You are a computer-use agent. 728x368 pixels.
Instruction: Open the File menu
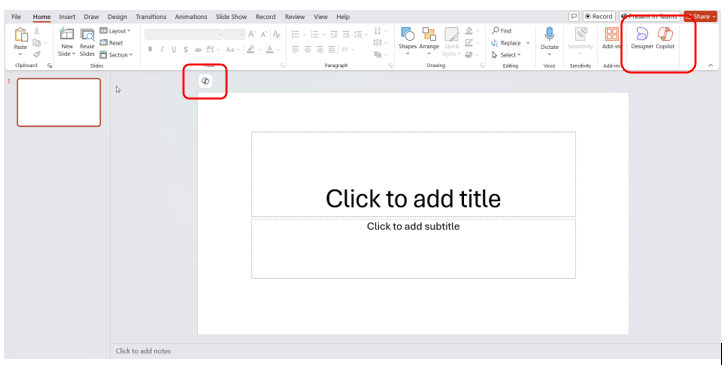(16, 17)
